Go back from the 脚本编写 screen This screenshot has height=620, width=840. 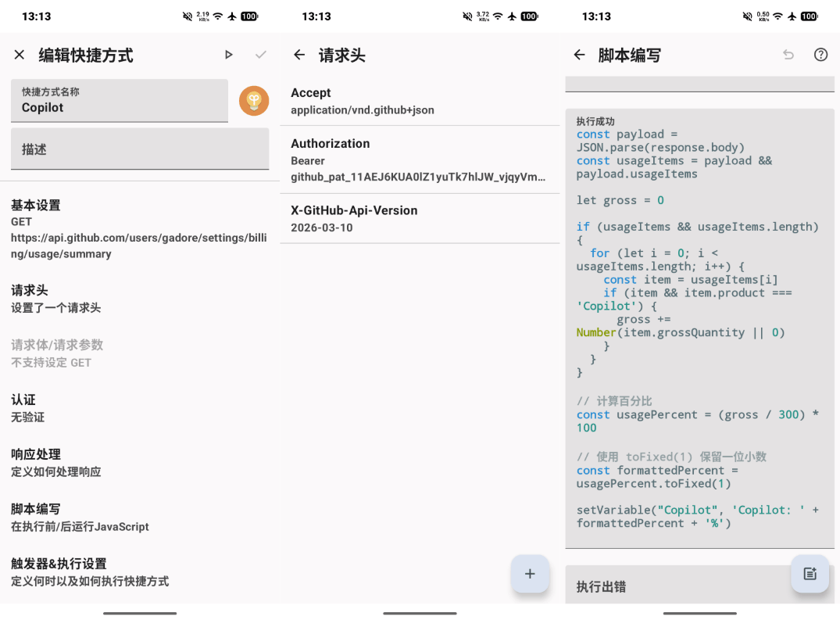(579, 55)
